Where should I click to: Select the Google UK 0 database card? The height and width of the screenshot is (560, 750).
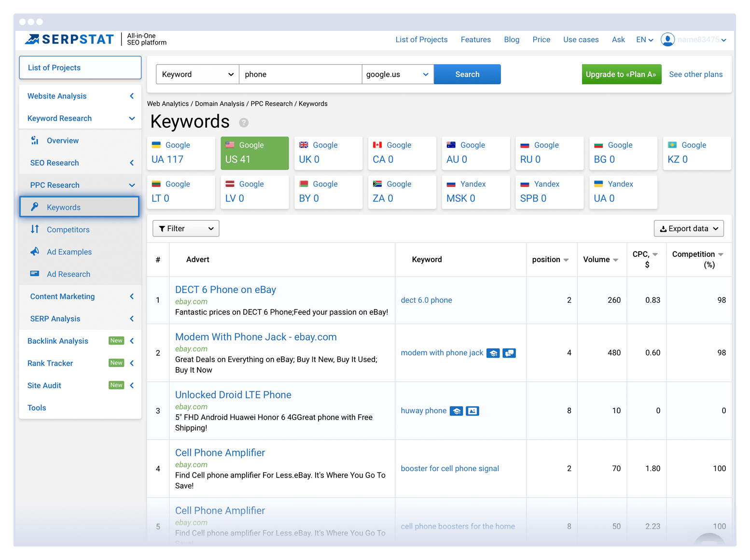click(328, 153)
